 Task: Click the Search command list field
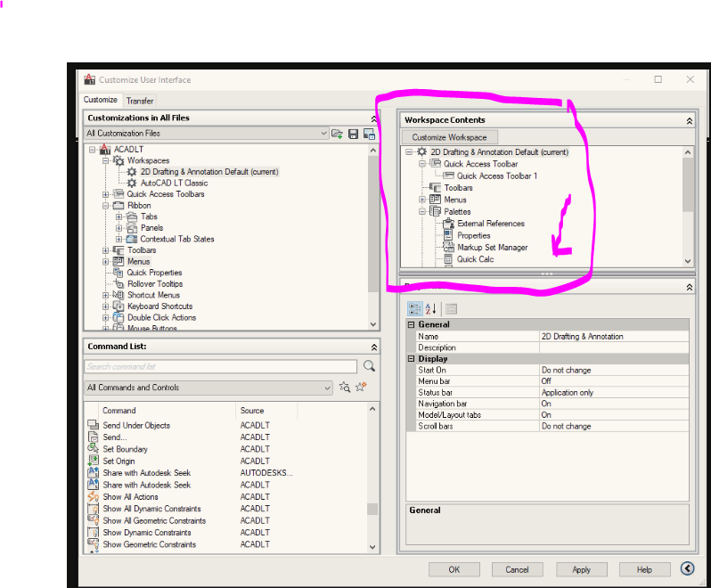(221, 366)
